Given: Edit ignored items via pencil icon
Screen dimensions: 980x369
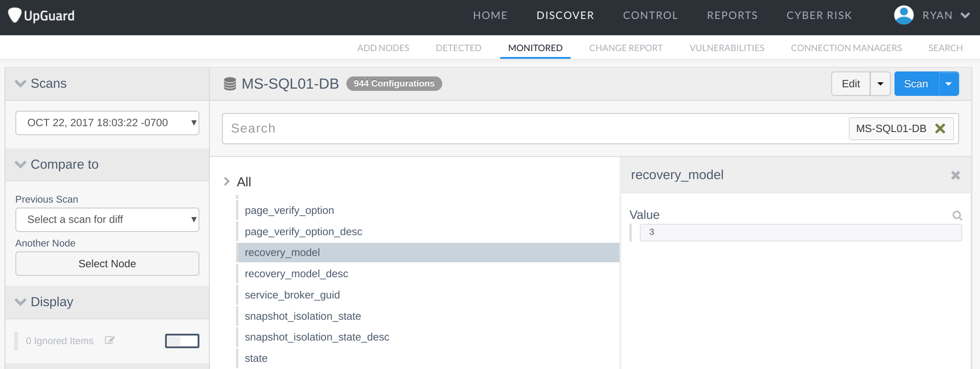Looking at the screenshot, I should pos(109,340).
